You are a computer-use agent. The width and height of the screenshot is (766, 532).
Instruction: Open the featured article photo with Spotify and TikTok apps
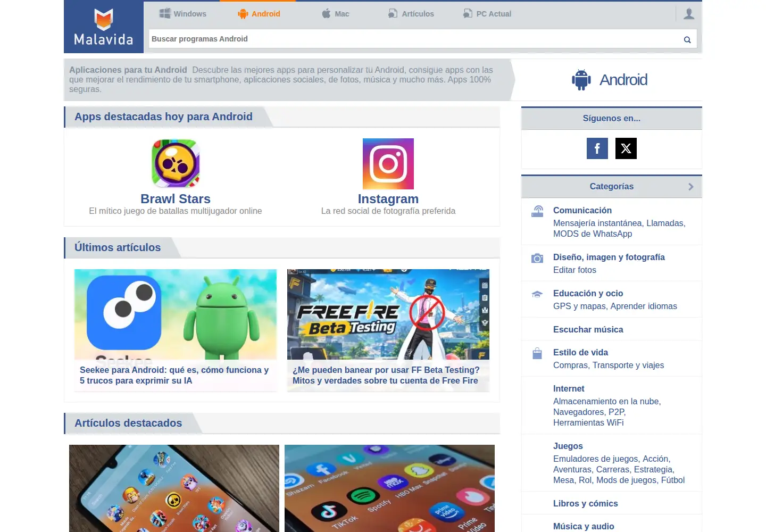pos(389,488)
